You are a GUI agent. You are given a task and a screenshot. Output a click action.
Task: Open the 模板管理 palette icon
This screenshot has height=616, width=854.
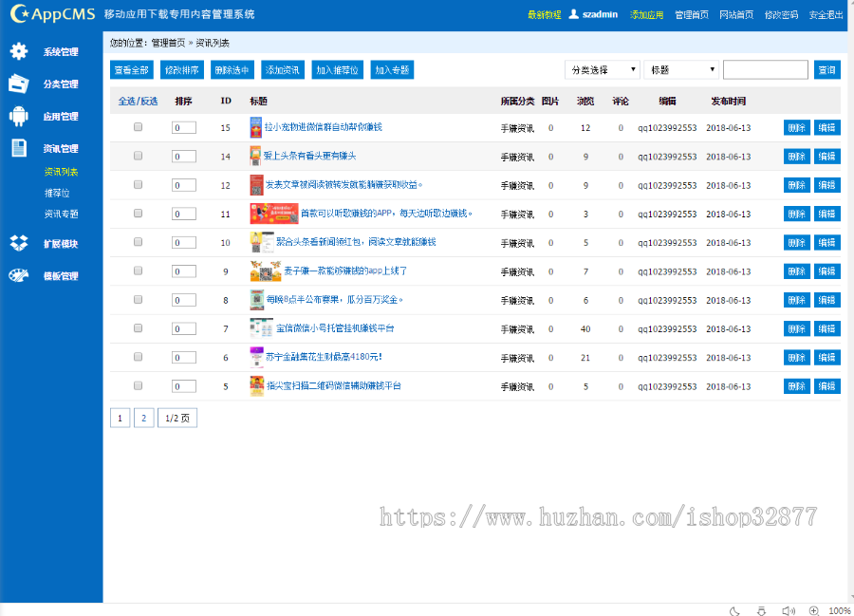click(19, 275)
